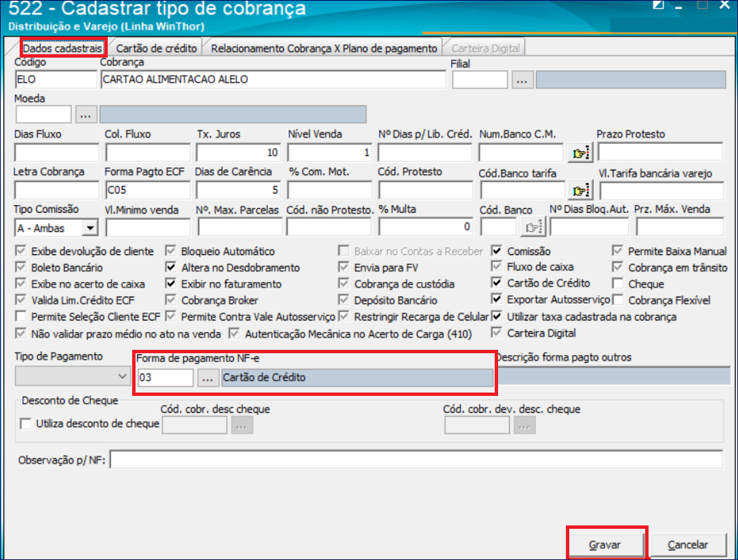738x560 pixels.
Task: Click ellipsis beside Cód. cobr. desc cheque
Action: point(241,425)
